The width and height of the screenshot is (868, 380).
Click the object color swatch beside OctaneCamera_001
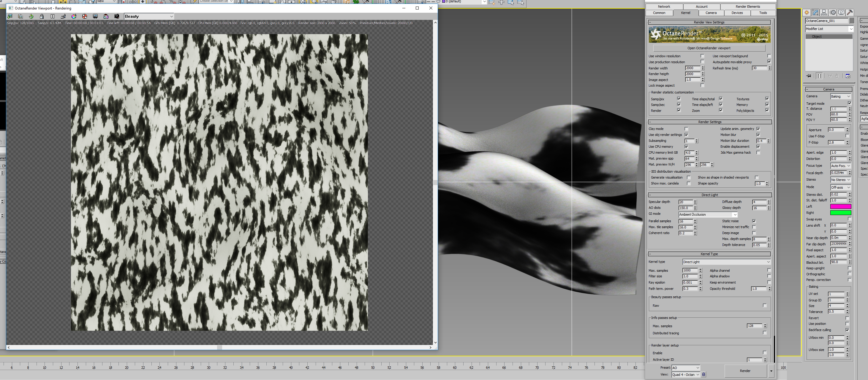[x=851, y=21]
